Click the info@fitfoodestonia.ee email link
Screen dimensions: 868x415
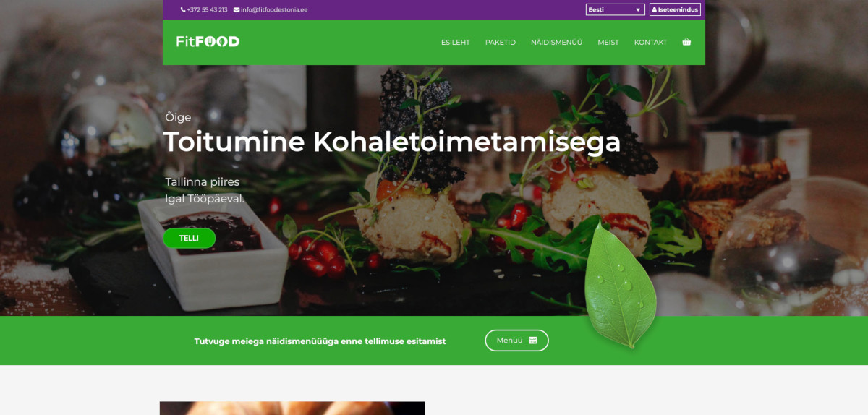(271, 10)
